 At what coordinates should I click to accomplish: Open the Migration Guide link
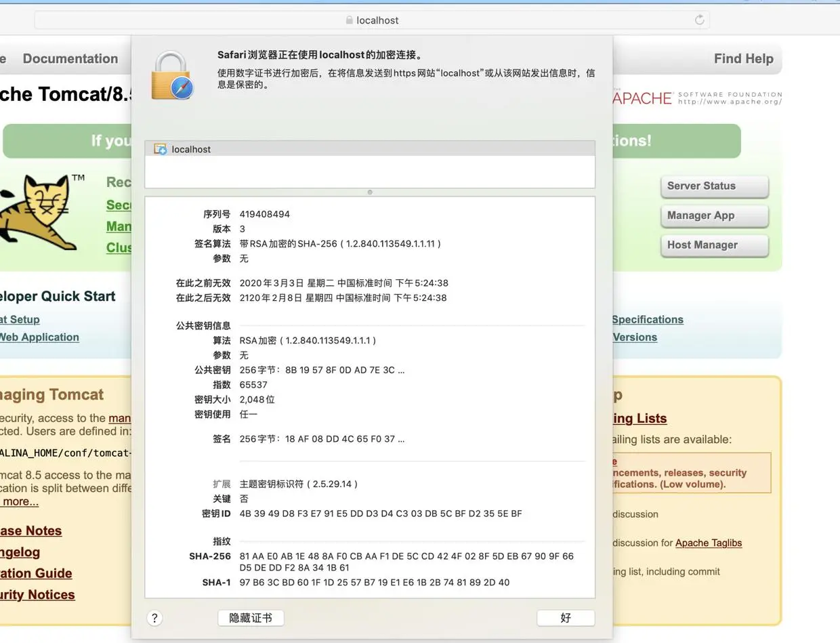(36, 573)
